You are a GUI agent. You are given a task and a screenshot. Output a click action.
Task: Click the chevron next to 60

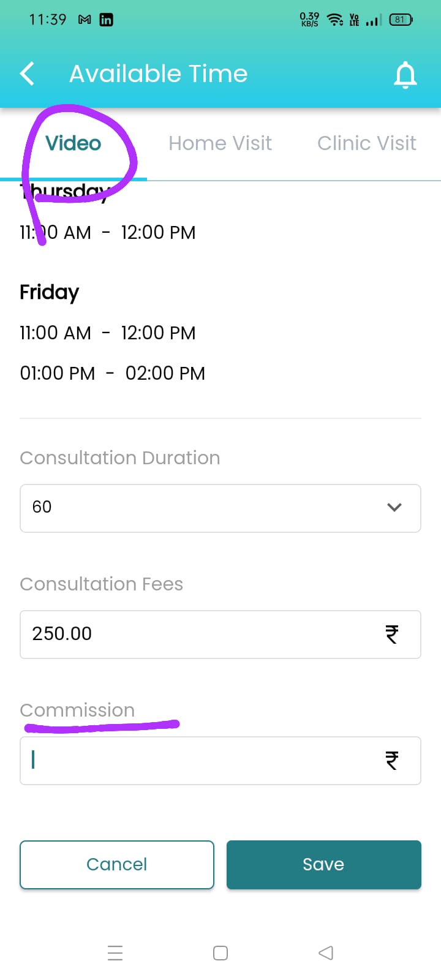tap(394, 507)
